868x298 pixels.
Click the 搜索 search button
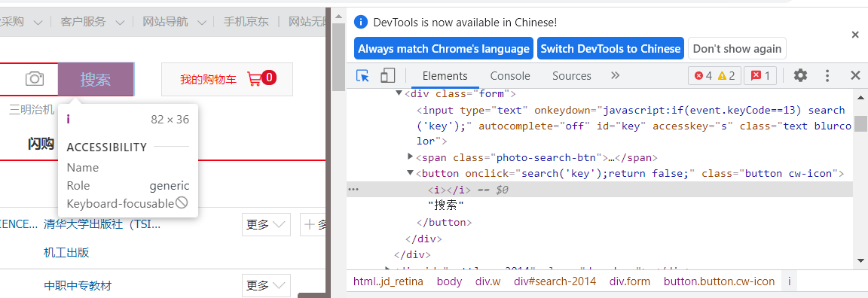[96, 79]
